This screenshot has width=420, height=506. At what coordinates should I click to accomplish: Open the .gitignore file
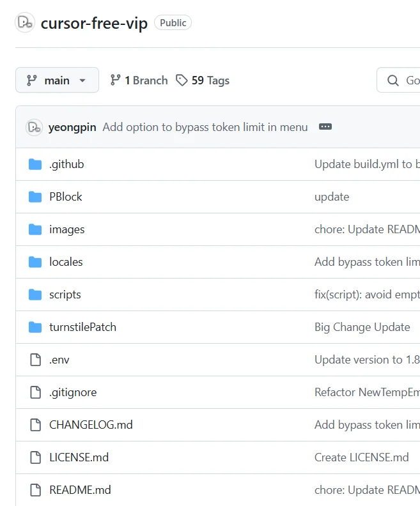click(x=73, y=392)
